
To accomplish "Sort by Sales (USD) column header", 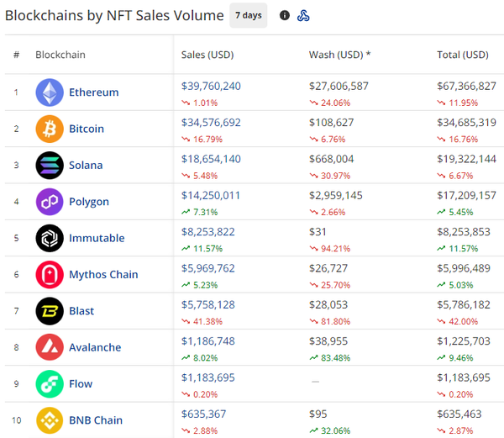I will [207, 55].
